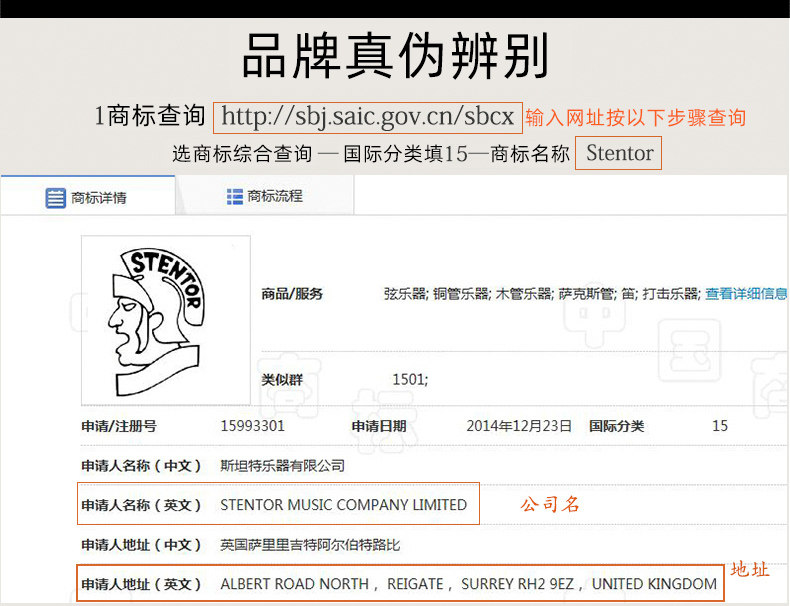Click Chinese address 英国萨里里吉特阿尔伯特路比
Screen dimensions: 790x606
[310, 545]
